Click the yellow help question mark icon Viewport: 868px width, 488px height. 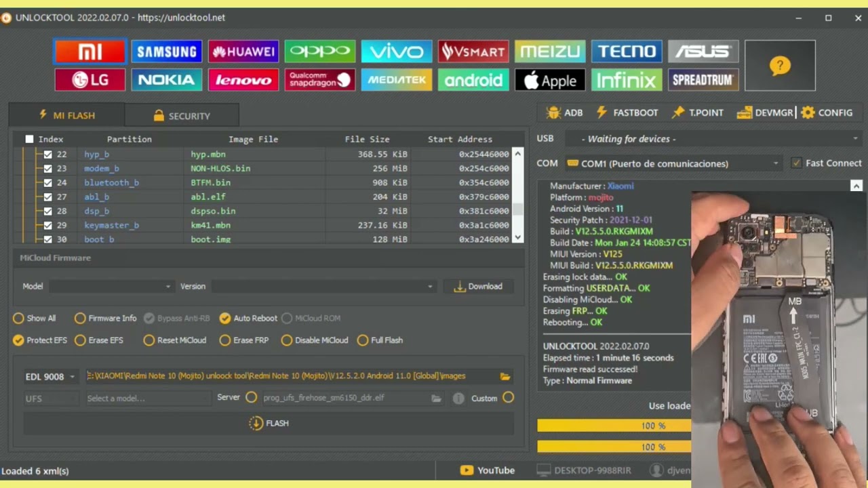click(780, 66)
